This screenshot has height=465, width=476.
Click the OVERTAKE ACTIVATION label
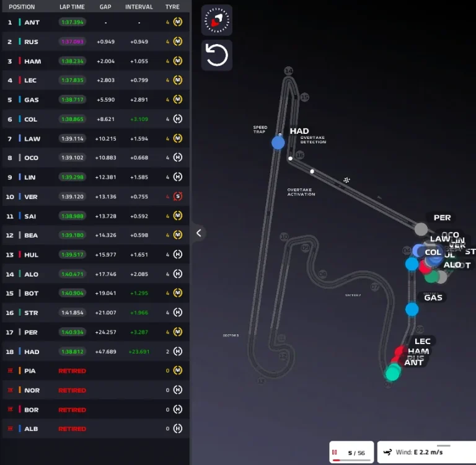[301, 192]
